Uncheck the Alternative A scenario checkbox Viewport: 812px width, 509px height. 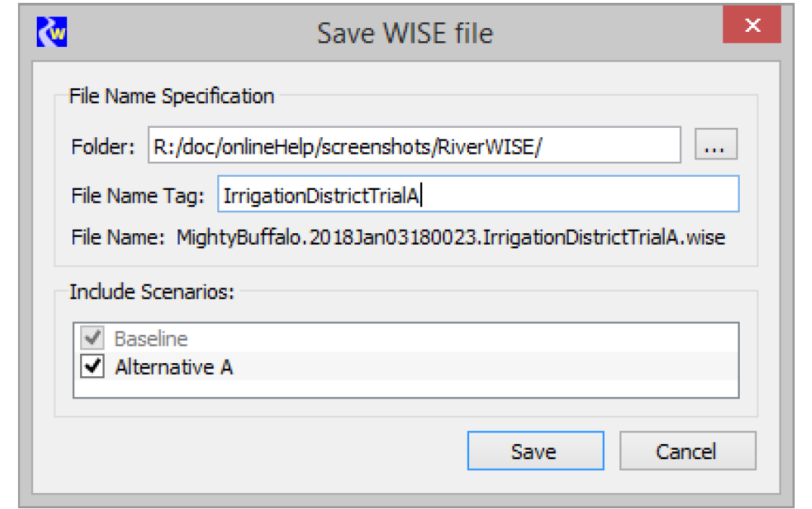92,367
